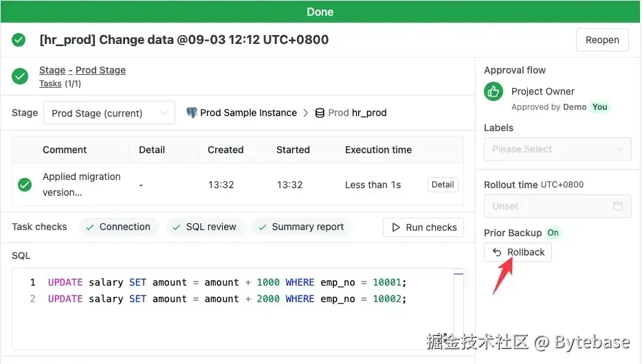Image resolution: width=642 pixels, height=364 pixels.
Task: Click the Prod Stage green check icon
Action: point(20,76)
